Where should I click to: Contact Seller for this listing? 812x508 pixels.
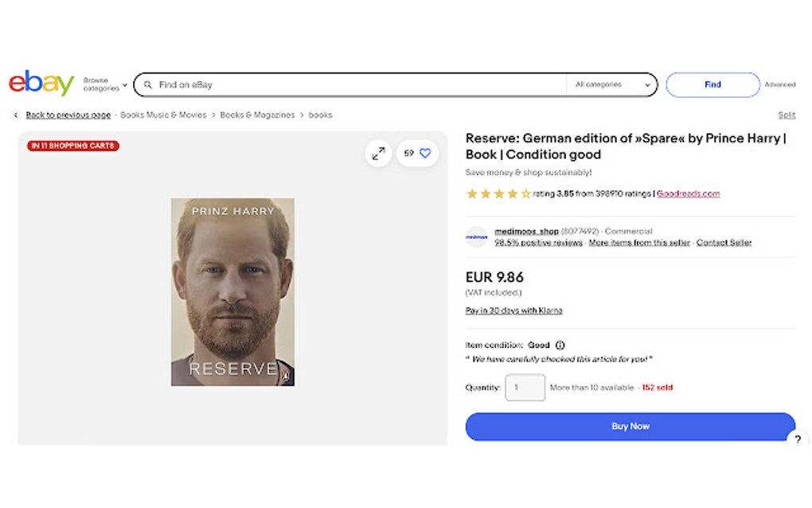(x=723, y=242)
